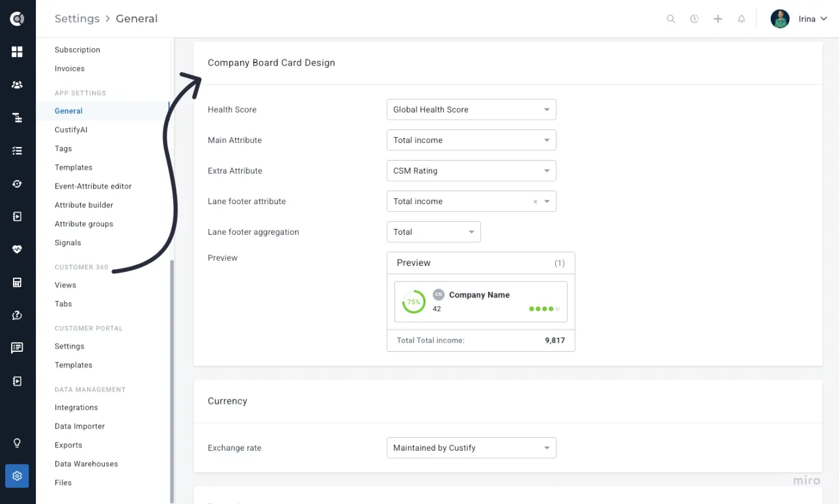This screenshot has height=504, width=839.
Task: Open Tags in App Settings
Action: [x=63, y=149]
